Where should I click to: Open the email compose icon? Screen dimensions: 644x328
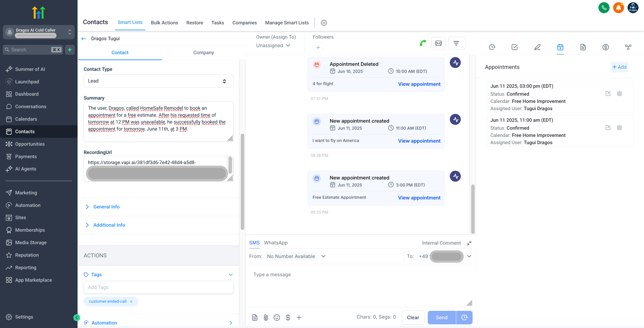click(x=438, y=43)
